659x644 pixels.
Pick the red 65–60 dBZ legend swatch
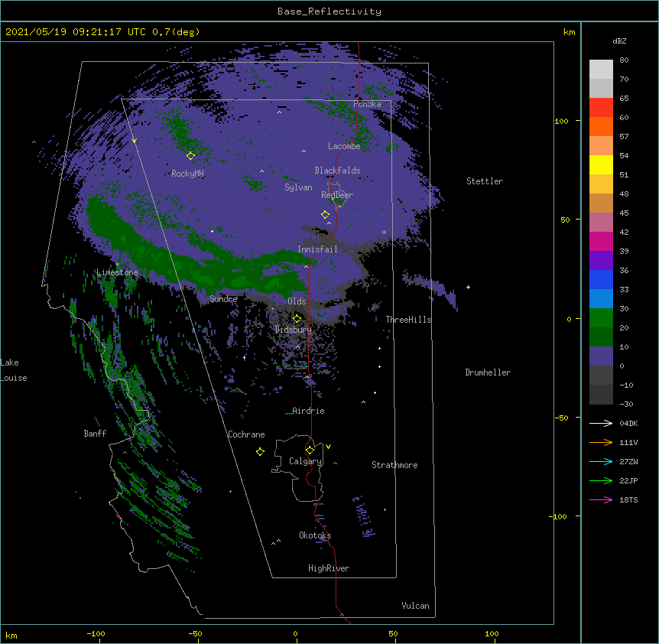[601, 107]
